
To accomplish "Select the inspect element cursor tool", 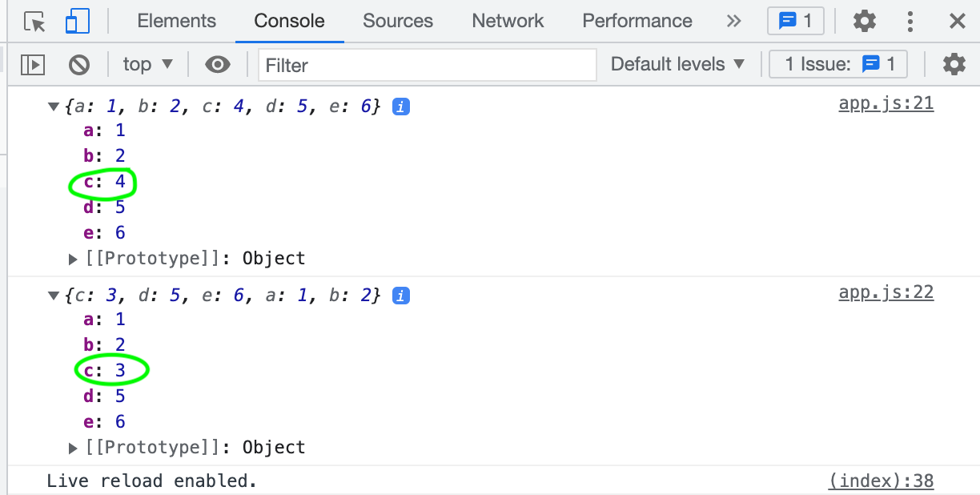I will coord(34,21).
